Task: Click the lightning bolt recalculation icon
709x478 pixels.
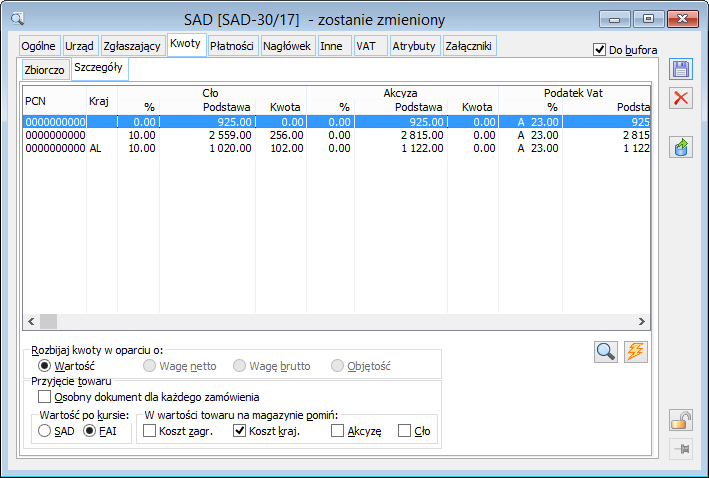Action: click(636, 351)
